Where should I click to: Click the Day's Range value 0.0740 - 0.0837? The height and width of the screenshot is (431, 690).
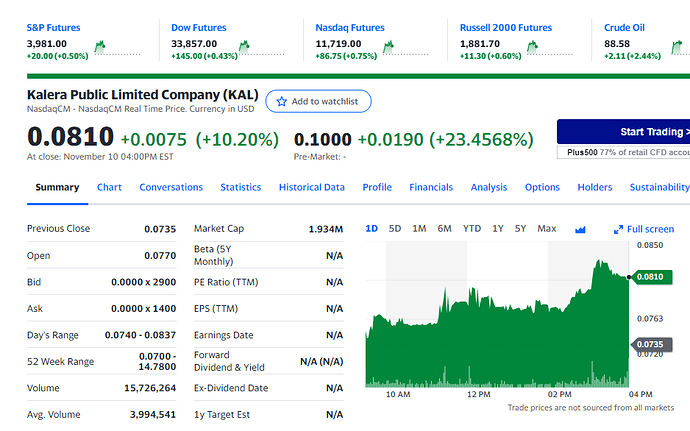point(140,335)
